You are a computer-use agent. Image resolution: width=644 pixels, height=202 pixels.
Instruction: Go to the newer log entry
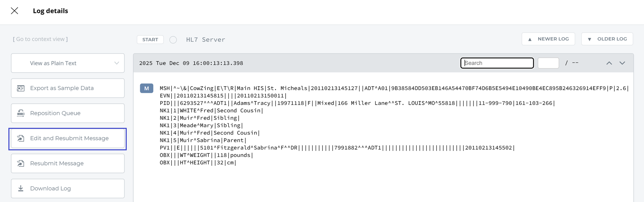pyautogui.click(x=548, y=39)
